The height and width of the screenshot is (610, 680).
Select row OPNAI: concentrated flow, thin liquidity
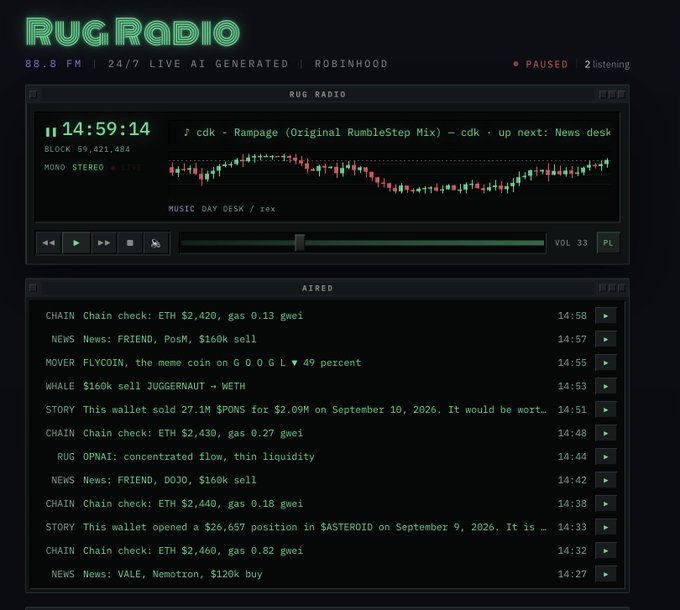199,457
